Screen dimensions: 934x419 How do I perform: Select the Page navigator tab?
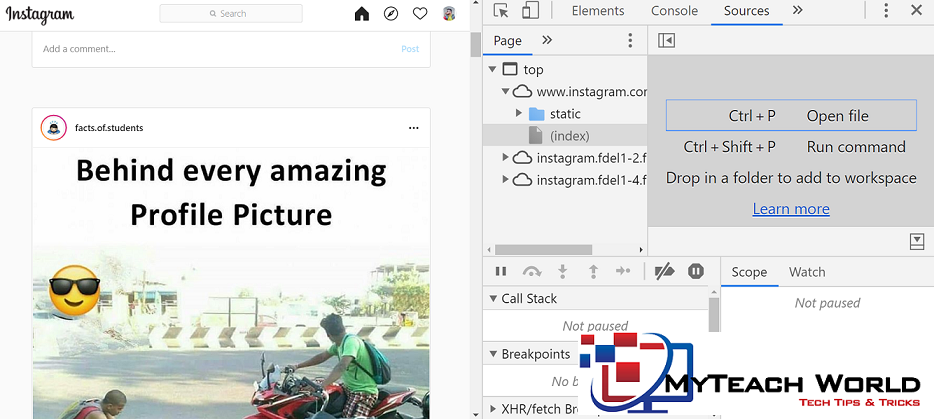click(x=508, y=41)
